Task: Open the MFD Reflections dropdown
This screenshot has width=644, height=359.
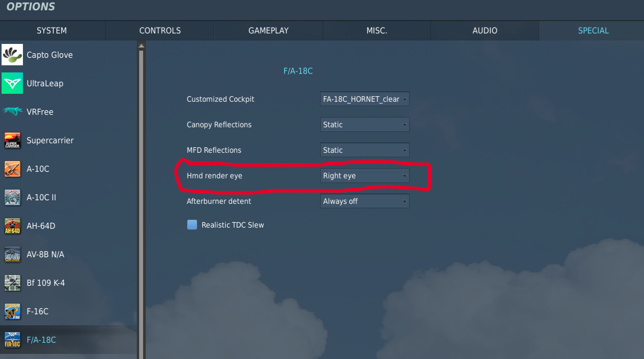Action: click(364, 150)
